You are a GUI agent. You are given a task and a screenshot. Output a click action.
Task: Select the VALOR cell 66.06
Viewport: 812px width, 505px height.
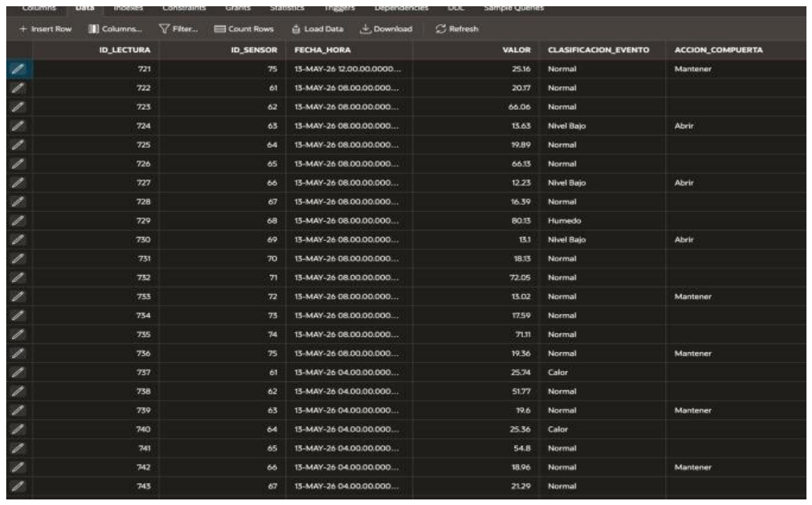point(476,107)
